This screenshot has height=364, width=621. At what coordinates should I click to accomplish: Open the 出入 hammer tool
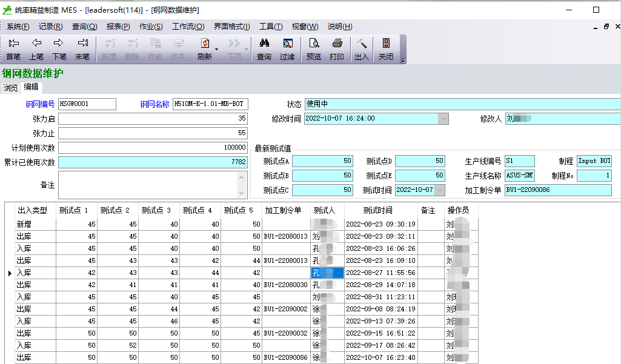[362, 49]
